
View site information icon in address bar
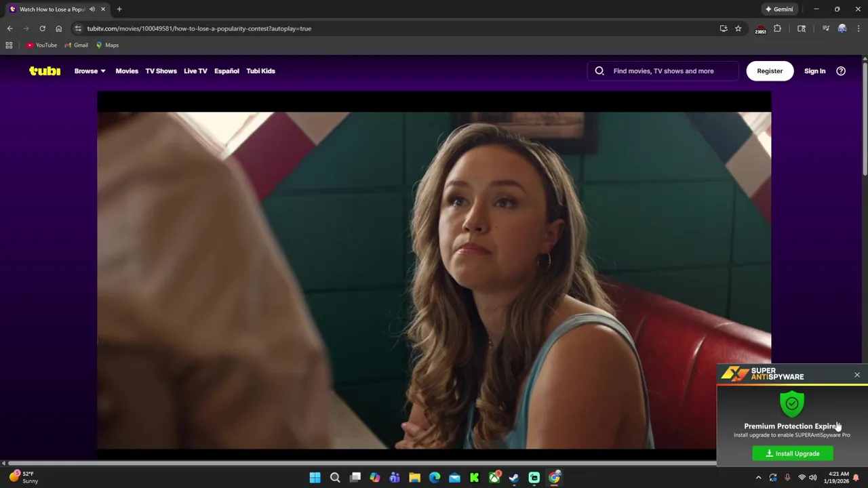coord(78,28)
